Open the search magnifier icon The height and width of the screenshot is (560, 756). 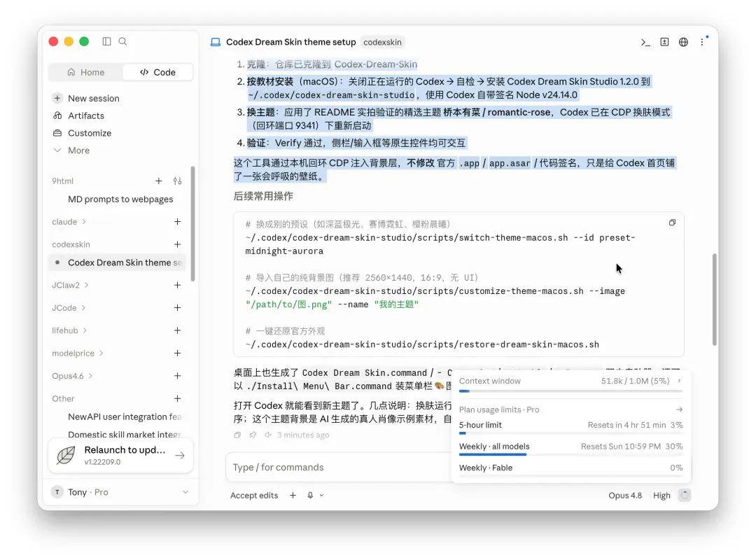pyautogui.click(x=123, y=41)
